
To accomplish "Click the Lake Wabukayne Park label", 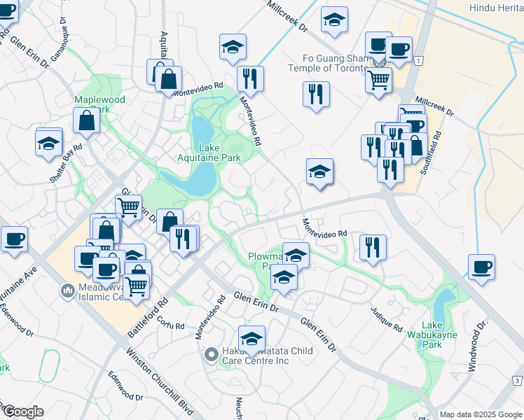I will pyautogui.click(x=432, y=335).
